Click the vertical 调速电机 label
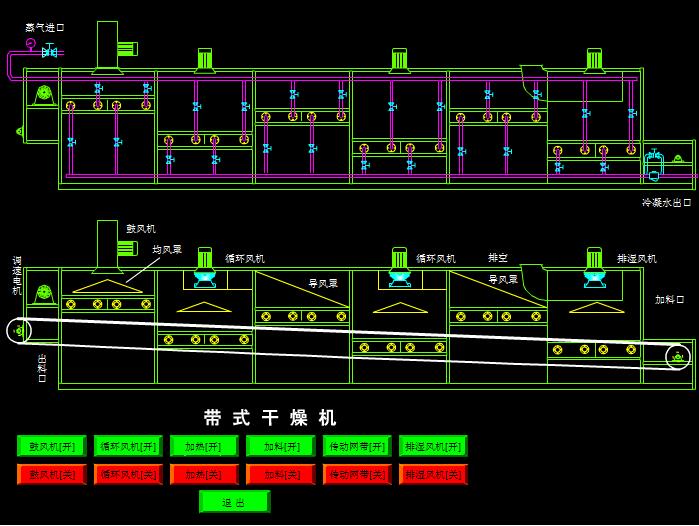 (17, 275)
